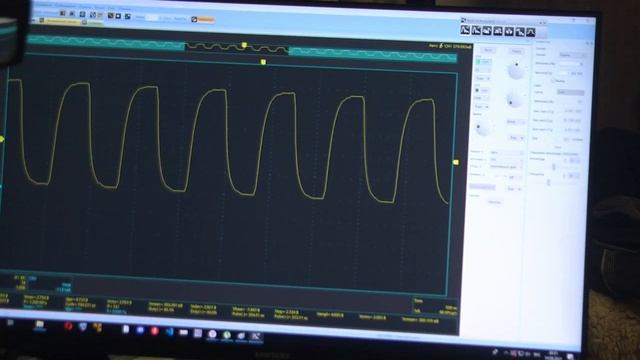Open the red Opera browser taskbar icon
This screenshot has width=640, height=360.
click(x=68, y=326)
